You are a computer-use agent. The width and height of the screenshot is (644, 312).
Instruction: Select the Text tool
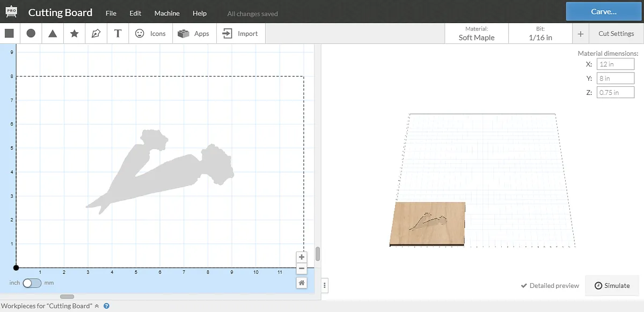coord(118,33)
